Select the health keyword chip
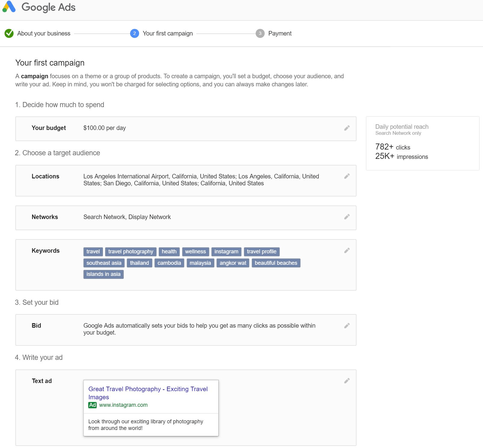483x448 pixels. point(169,252)
